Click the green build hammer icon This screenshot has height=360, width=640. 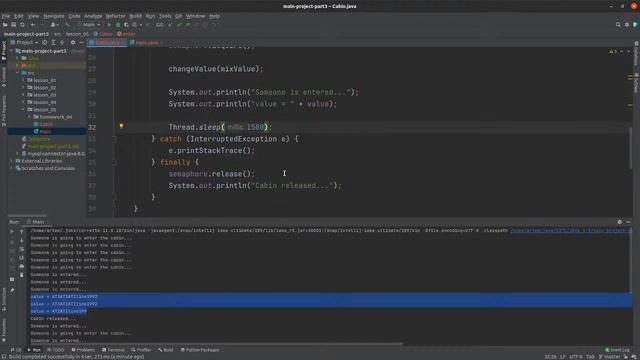point(68,25)
